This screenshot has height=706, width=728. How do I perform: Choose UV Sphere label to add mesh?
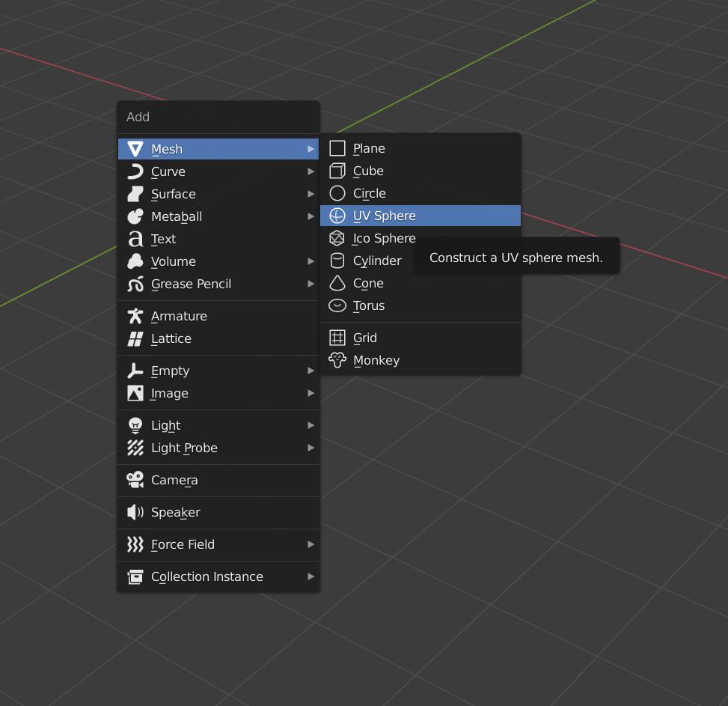(x=385, y=216)
